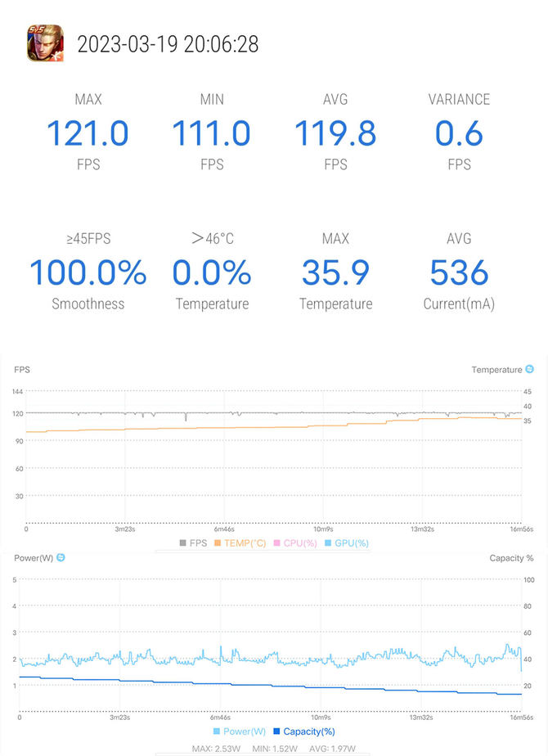Viewport: 548px width, 756px height.
Task: Click the 0.6 VARIANCE FPS value
Action: pyautogui.click(x=459, y=133)
